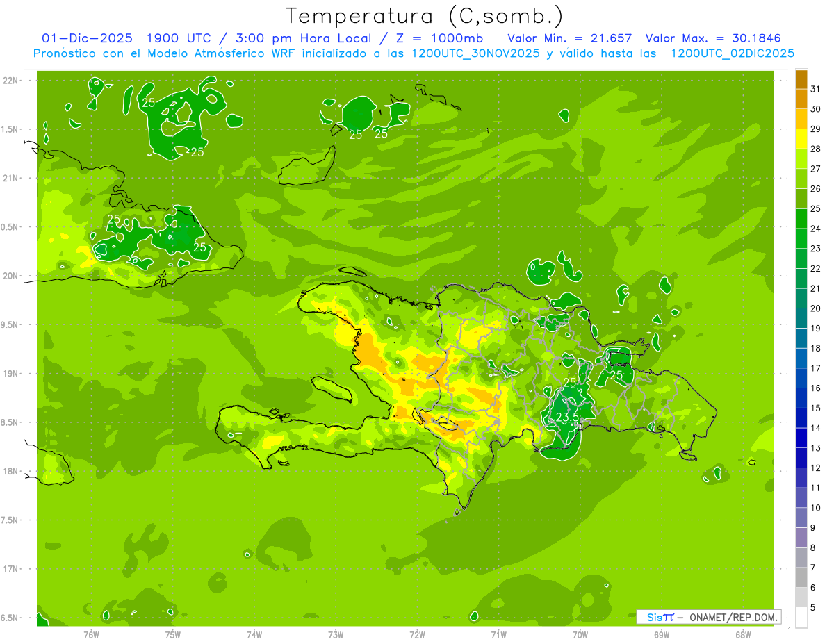Viewport: 834px width, 644px height.
Task: Click 'Valor Min. = 21.657' text
Action: [569, 38]
